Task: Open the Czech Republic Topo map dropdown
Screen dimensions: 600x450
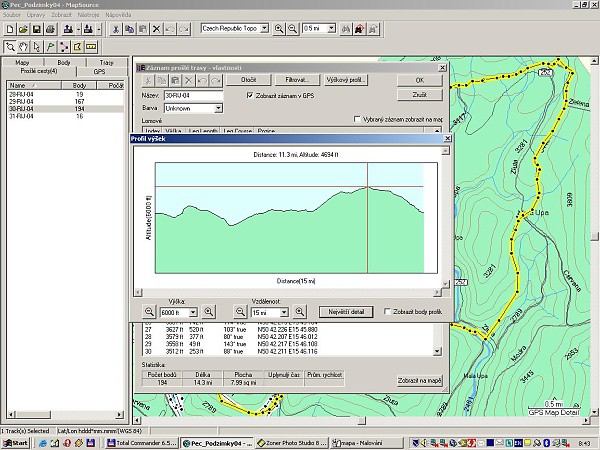Action: pos(264,28)
